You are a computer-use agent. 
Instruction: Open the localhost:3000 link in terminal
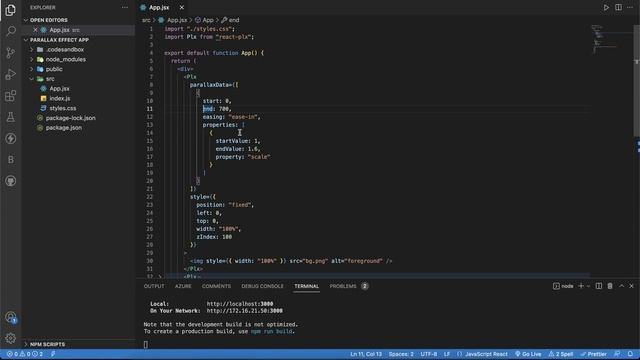tap(240, 304)
